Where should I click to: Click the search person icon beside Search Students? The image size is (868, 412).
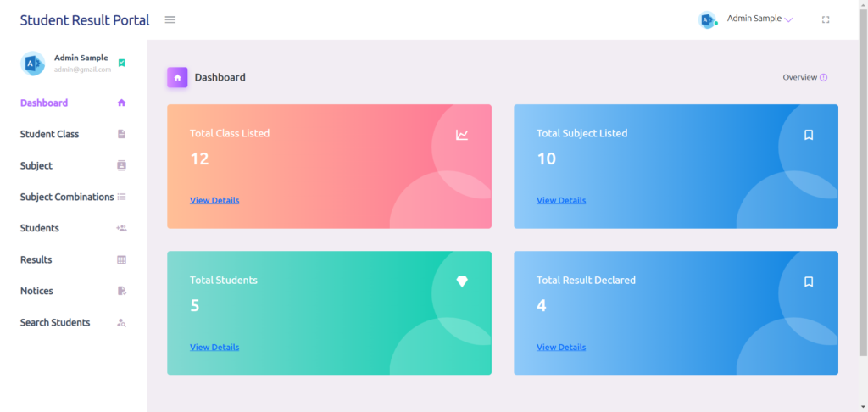pos(122,322)
